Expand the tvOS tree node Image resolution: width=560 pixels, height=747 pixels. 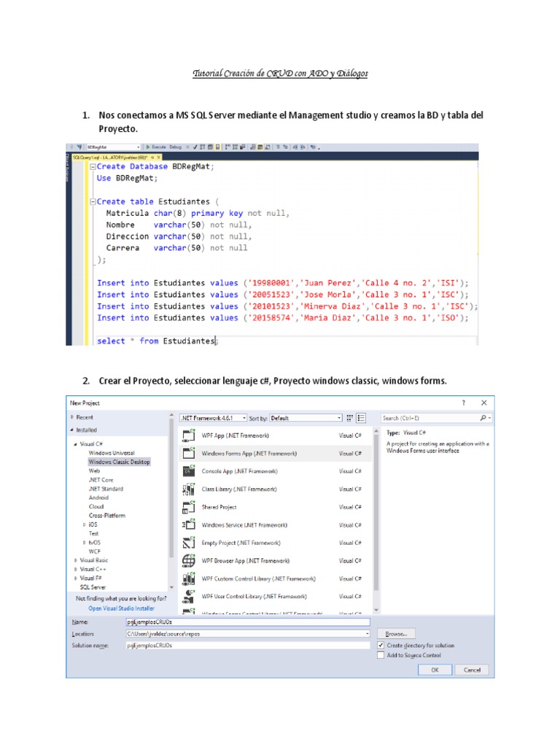point(85,542)
